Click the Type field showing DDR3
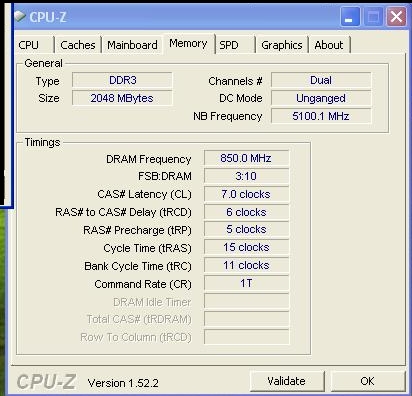 click(x=122, y=80)
